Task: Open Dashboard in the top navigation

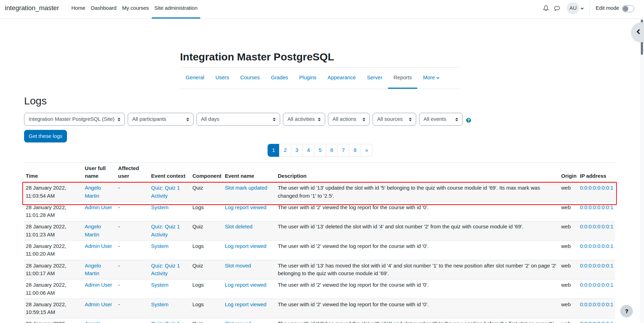Action: 104,8
